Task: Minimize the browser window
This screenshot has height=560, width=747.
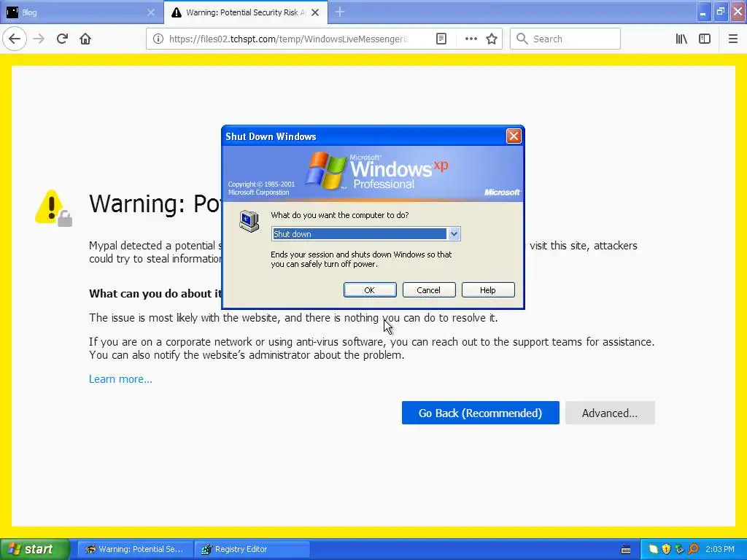Action: tap(703, 12)
